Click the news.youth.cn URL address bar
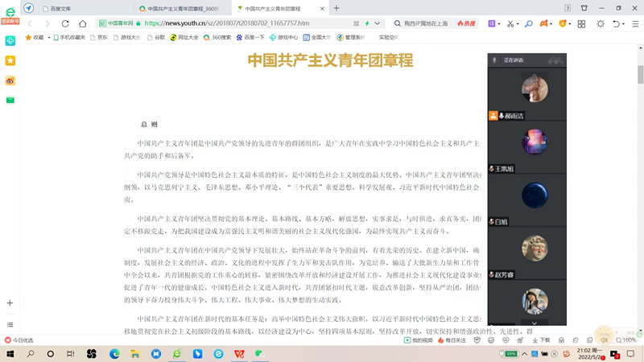Image resolution: width=644 pixels, height=362 pixels. coord(227,23)
